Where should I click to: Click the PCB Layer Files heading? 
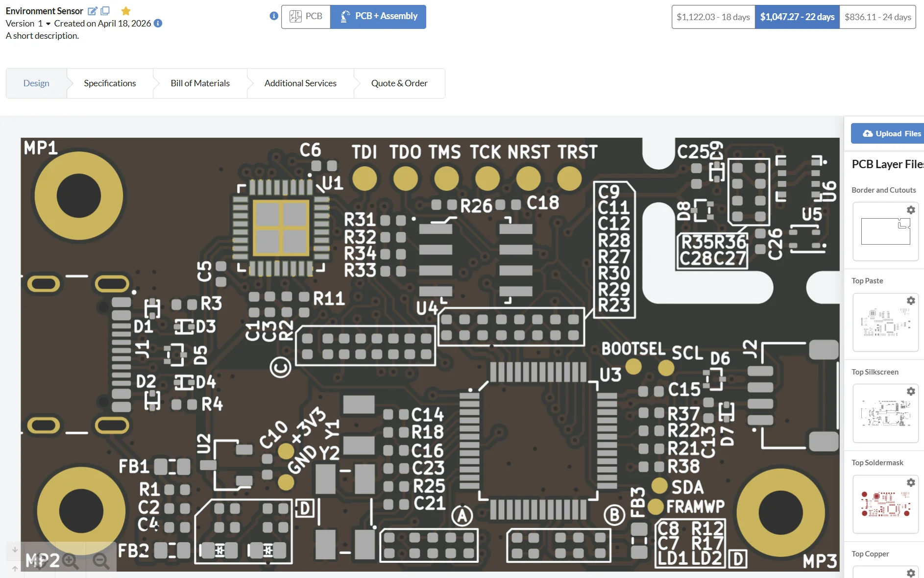tap(888, 164)
